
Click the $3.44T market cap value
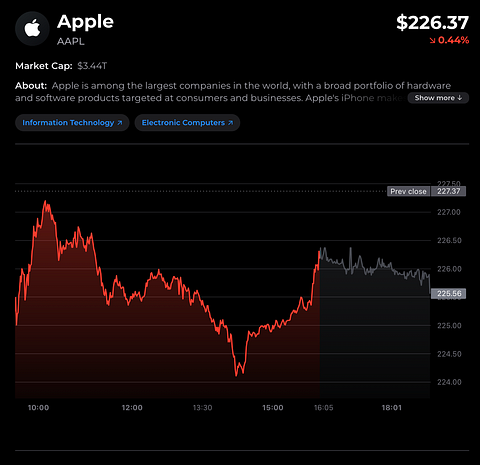[x=92, y=66]
